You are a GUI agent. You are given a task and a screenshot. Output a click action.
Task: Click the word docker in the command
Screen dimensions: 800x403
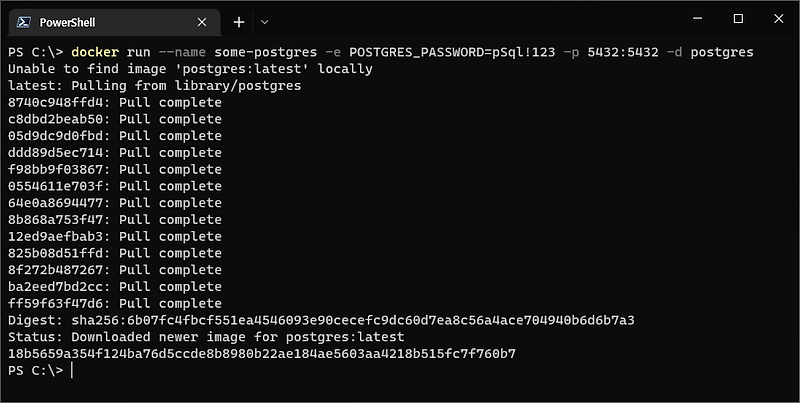coord(95,52)
